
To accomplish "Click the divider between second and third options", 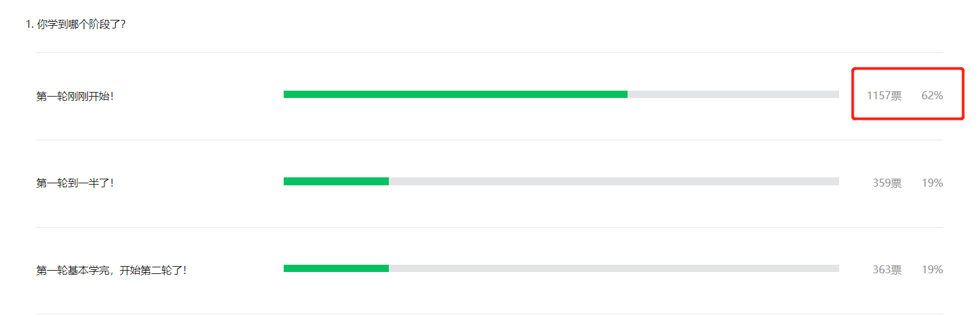I will coord(489,227).
